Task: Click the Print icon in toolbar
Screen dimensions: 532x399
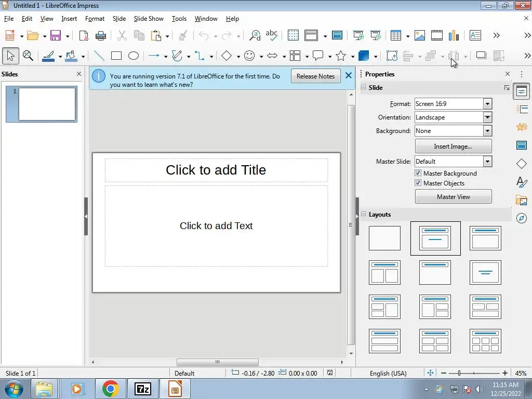Action: pos(100,35)
